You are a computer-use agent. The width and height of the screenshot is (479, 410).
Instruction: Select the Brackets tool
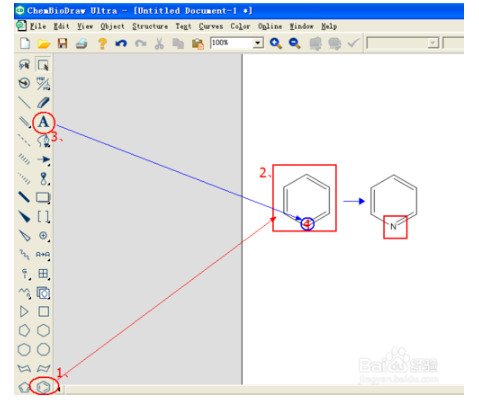(43, 217)
